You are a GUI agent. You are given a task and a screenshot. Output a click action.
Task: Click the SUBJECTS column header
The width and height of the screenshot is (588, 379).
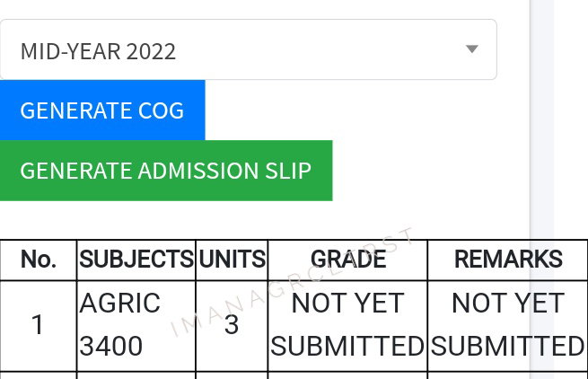136,260
